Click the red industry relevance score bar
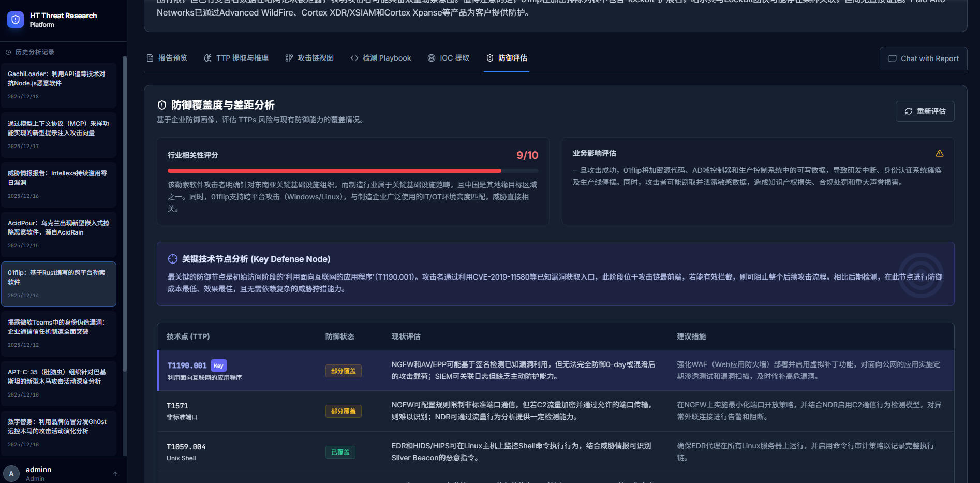Image resolution: width=980 pixels, height=483 pixels. 334,170
